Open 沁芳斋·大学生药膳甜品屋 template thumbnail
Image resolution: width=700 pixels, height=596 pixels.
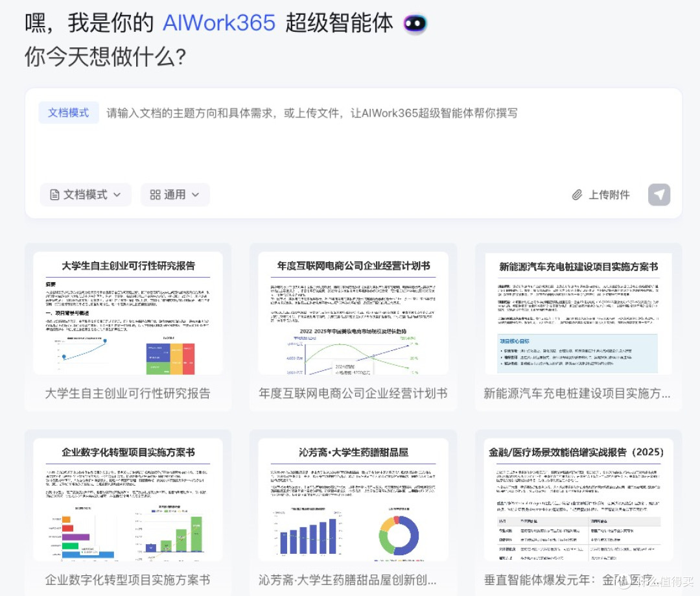353,499
